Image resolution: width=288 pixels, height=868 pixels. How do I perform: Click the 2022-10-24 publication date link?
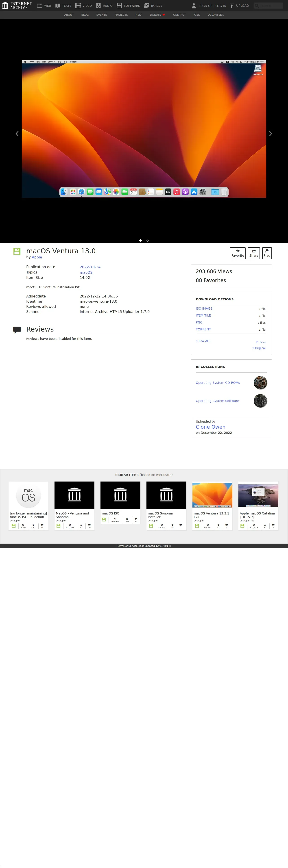90,267
